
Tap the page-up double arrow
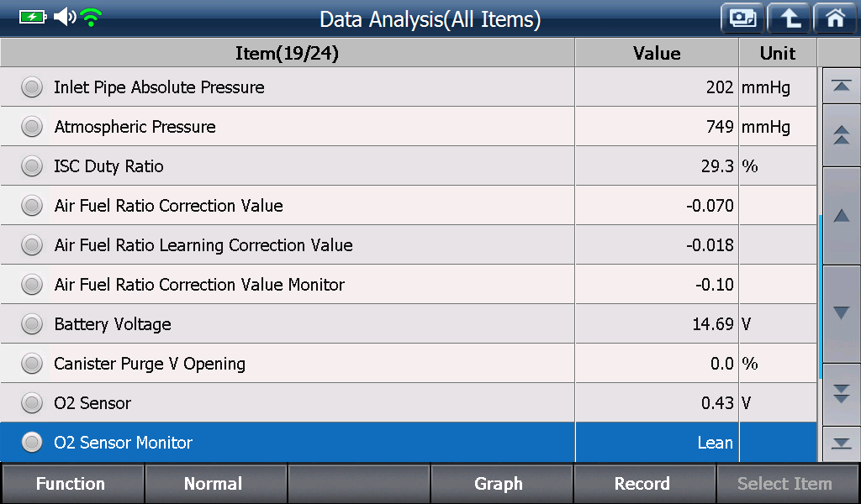coord(841,135)
